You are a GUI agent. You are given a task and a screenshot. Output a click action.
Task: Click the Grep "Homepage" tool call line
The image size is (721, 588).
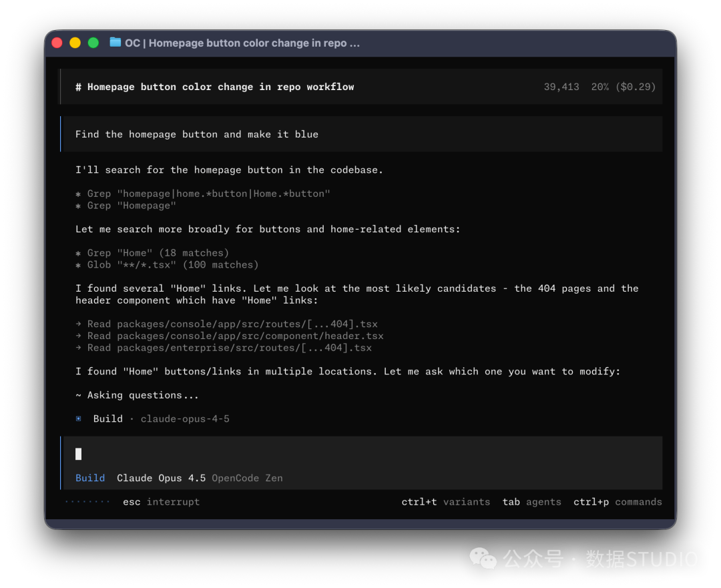click(126, 206)
